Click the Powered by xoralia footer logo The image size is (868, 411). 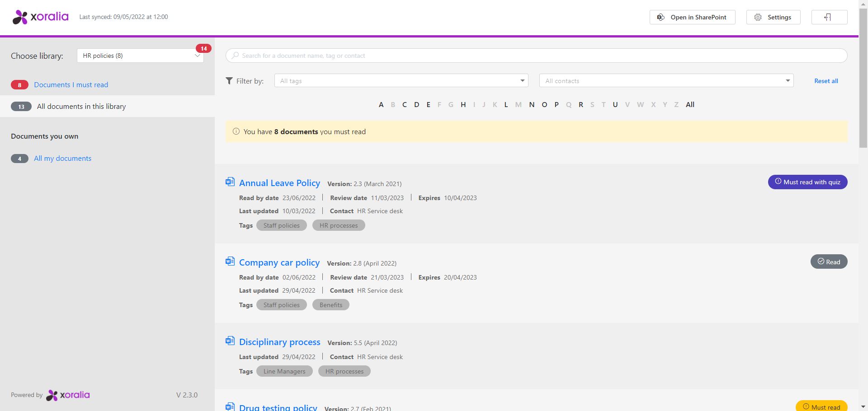pos(68,395)
